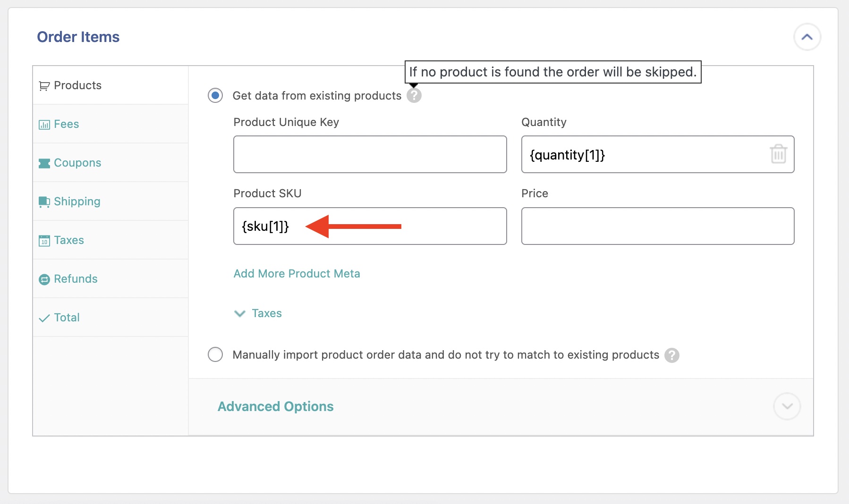Switch to the Coupons tab
The image size is (849, 504).
click(x=77, y=163)
